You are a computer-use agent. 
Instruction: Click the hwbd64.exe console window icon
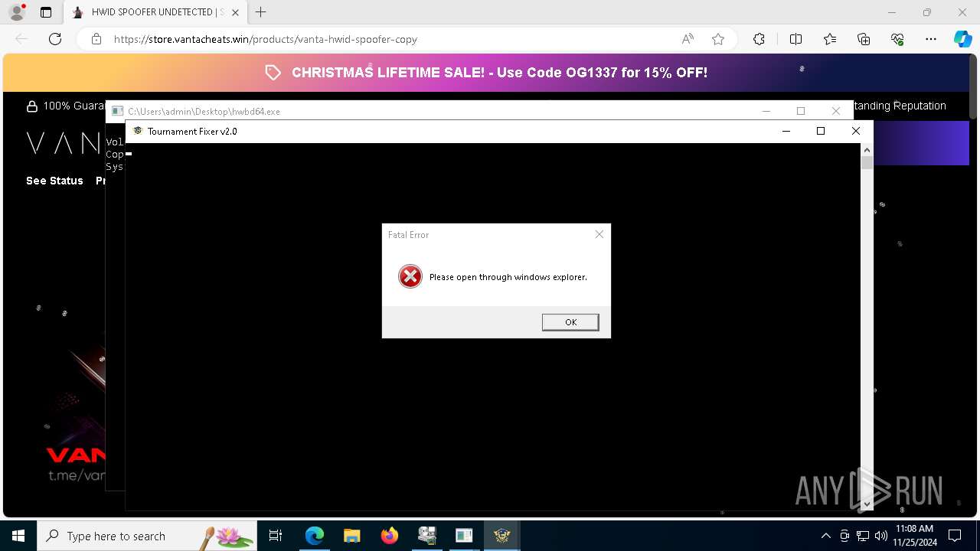coord(117,111)
